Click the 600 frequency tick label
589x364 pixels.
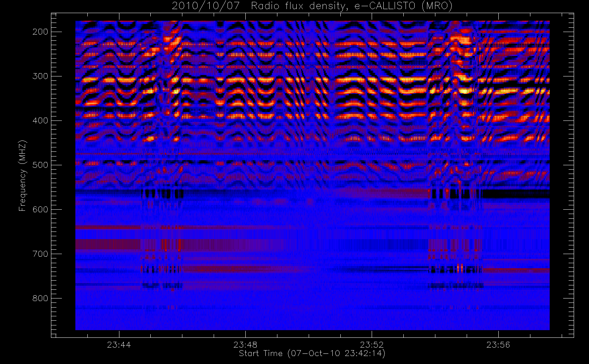[40, 209]
